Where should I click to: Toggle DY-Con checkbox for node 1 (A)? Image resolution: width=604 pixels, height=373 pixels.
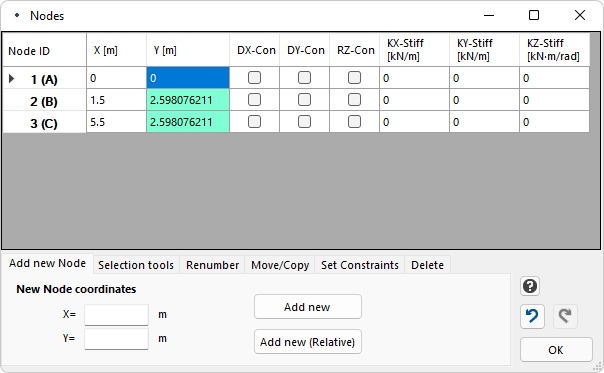point(304,78)
